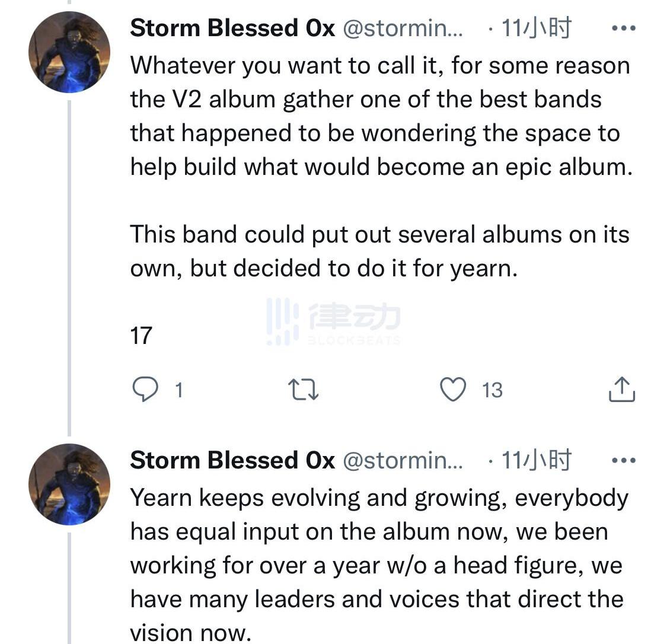667x644 pixels.
Task: Open the share upload arrow icon
Action: click(622, 390)
